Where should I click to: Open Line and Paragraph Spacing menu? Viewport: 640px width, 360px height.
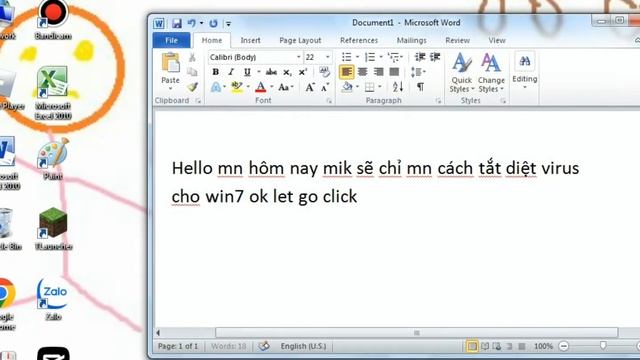coord(418,72)
